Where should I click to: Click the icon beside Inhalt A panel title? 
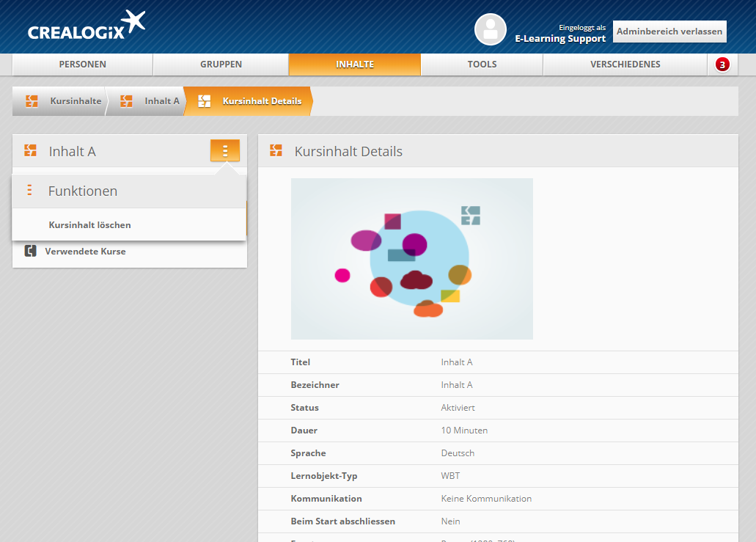[30, 151]
